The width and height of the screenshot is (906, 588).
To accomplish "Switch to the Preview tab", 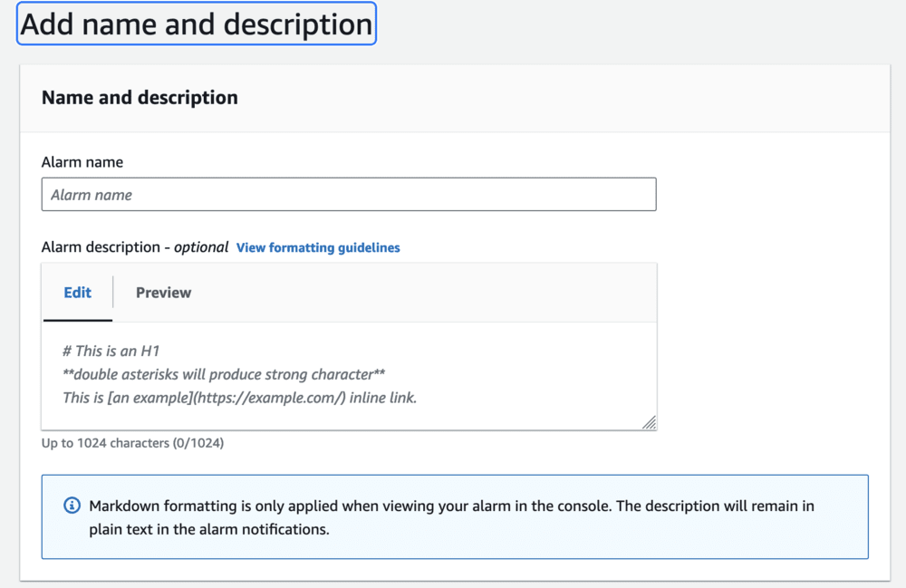I will click(x=164, y=293).
